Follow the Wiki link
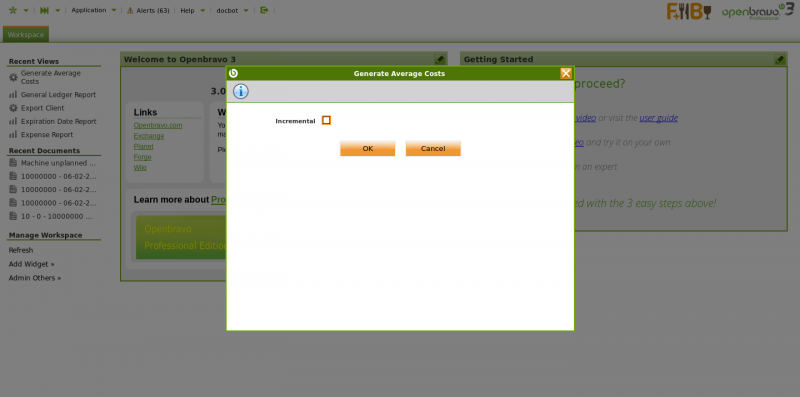The image size is (800, 397). point(140,167)
